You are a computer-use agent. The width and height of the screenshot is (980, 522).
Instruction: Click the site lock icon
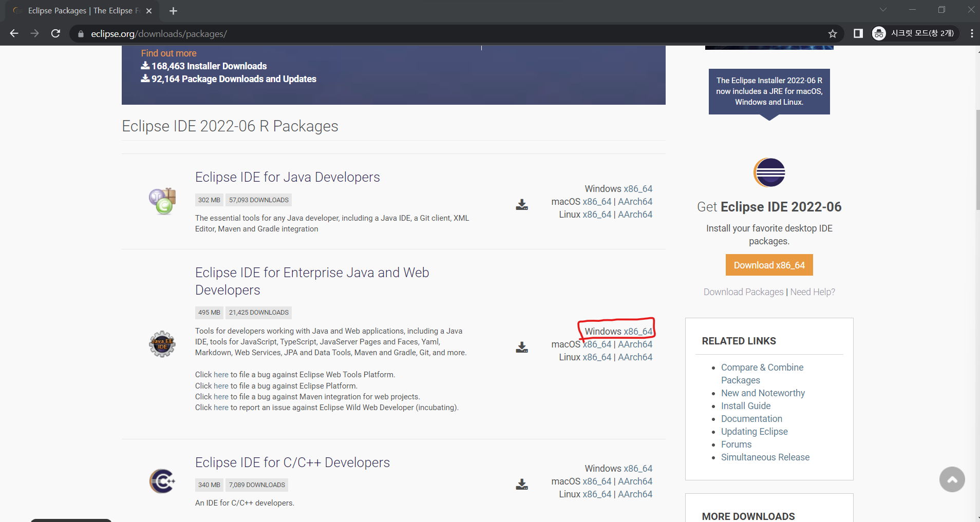coord(81,34)
